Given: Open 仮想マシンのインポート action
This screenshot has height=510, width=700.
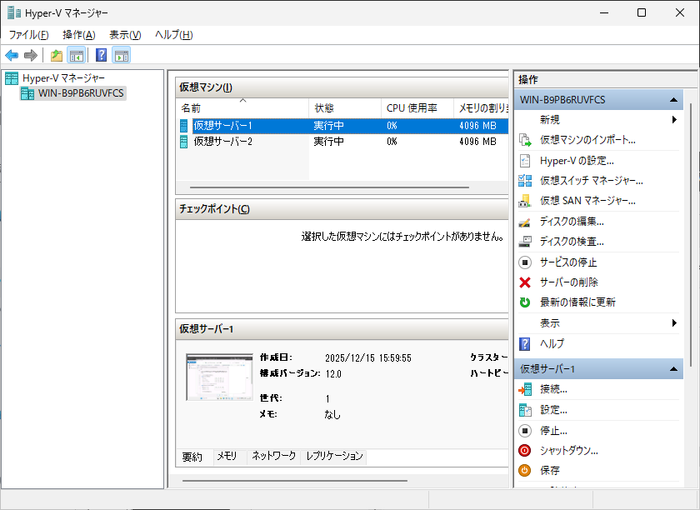Looking at the screenshot, I should [587, 140].
